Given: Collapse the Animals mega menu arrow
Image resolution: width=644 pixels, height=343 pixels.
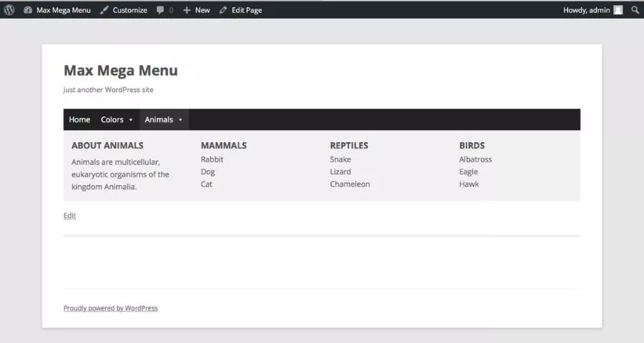Looking at the screenshot, I should pos(180,120).
